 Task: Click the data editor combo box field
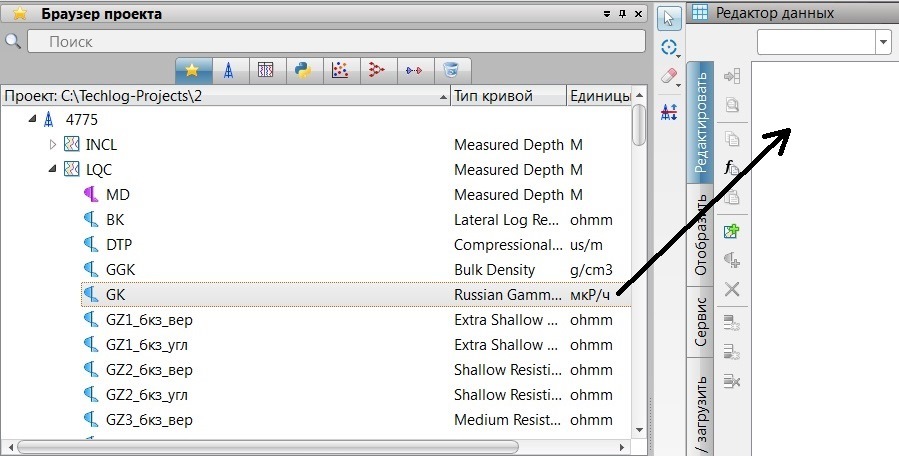(x=816, y=42)
